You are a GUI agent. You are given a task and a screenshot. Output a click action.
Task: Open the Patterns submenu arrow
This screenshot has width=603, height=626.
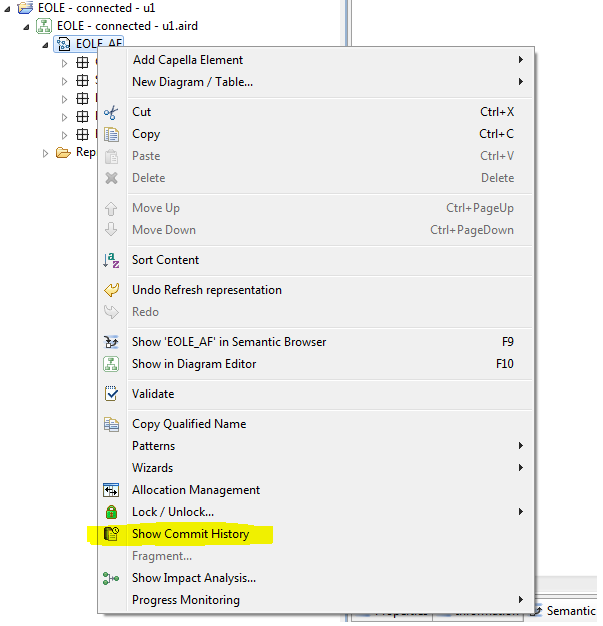tap(520, 446)
